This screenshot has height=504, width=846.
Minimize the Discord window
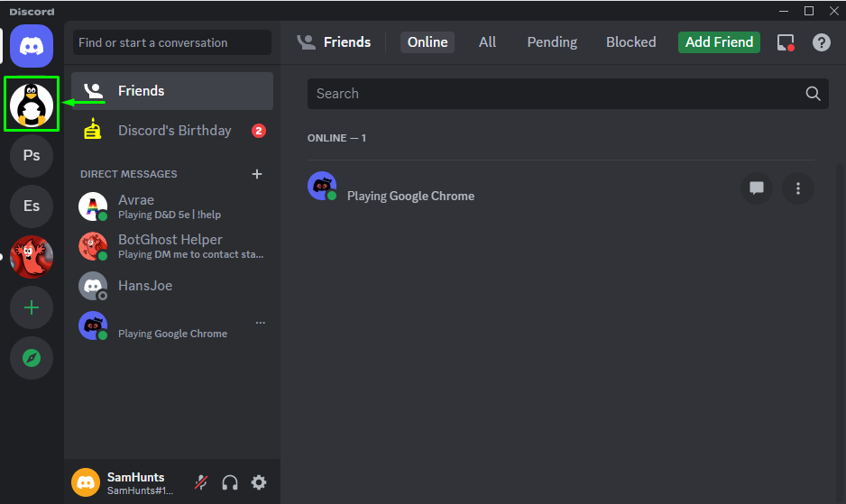pyautogui.click(x=784, y=11)
